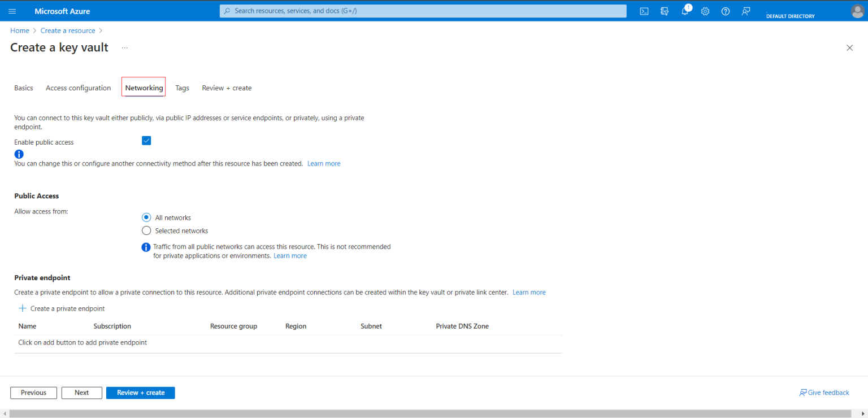Viewport: 868px width, 418px height.
Task: Switch to the Tags tab
Action: pyautogui.click(x=182, y=88)
